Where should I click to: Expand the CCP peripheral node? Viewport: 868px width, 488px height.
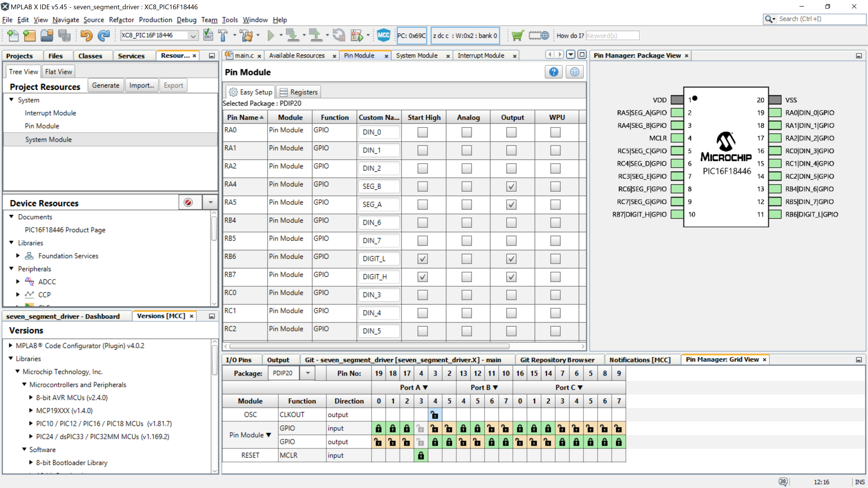(18, 294)
